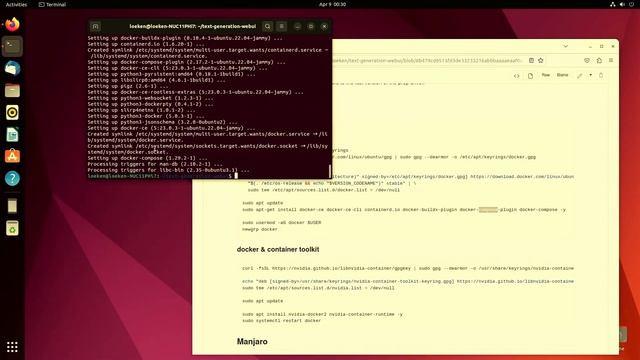Bookmark this page with the star icon

coord(541,60)
